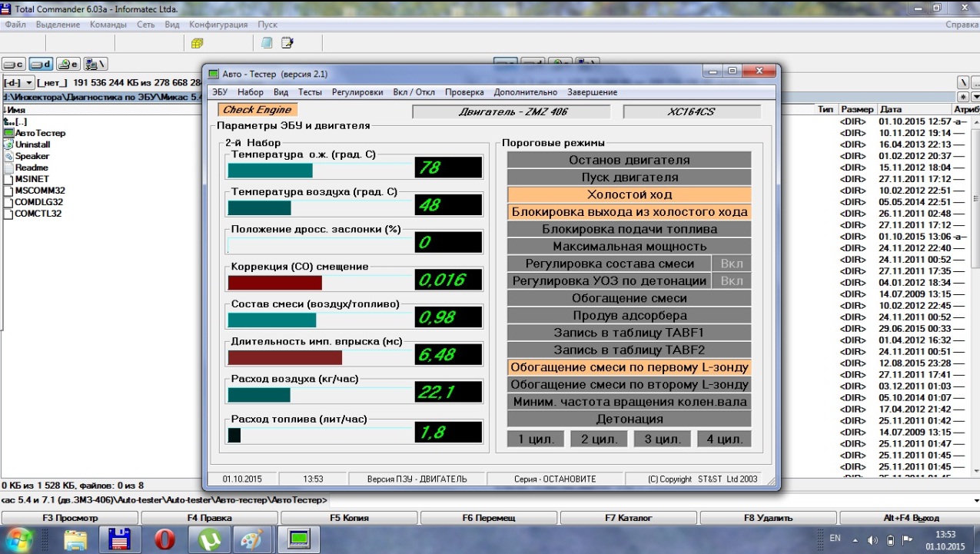Open the Набор menu in Авто-Тестер

(x=251, y=92)
